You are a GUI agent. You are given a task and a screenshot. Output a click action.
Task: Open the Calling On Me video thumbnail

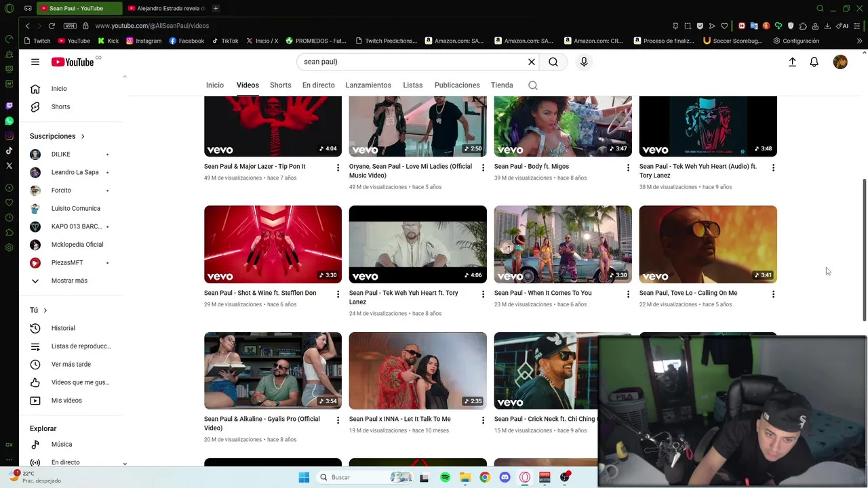point(708,244)
